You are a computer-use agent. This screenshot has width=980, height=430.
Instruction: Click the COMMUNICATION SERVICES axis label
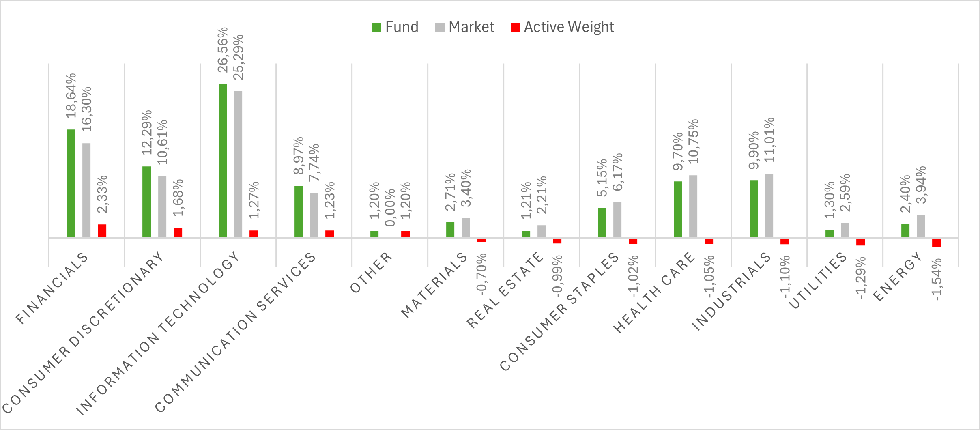(235, 332)
